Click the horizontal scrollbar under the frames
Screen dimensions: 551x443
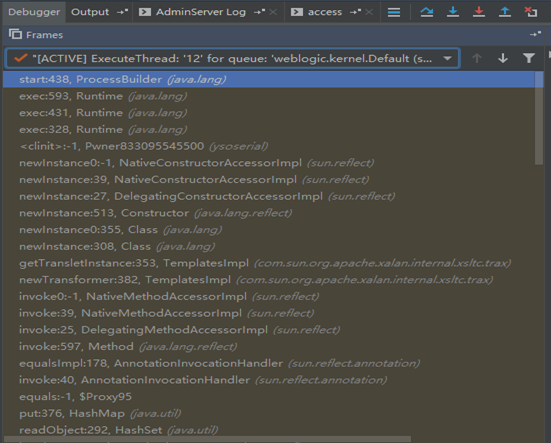(x=207, y=439)
